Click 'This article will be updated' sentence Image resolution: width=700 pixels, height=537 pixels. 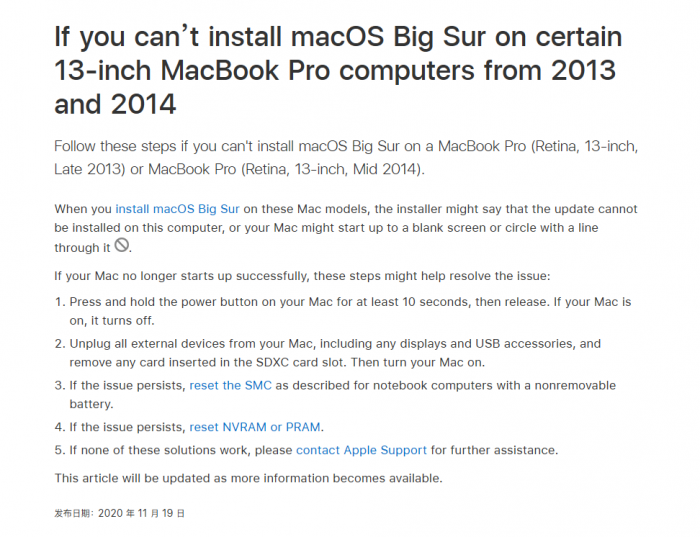[248, 478]
